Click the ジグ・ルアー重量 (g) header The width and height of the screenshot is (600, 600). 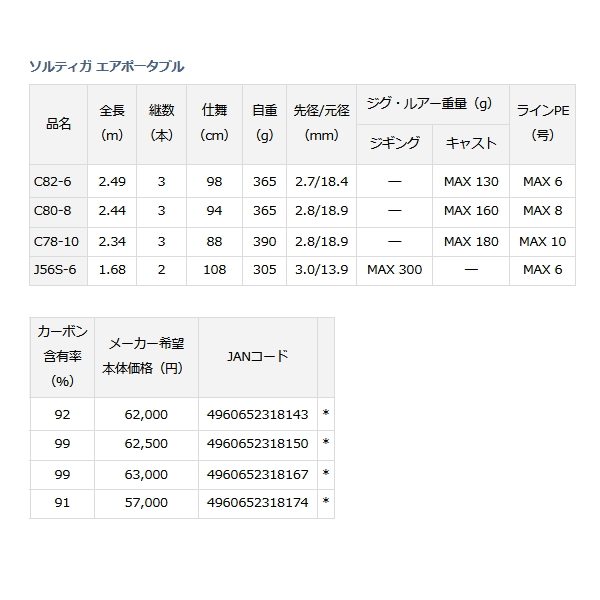coord(433,104)
